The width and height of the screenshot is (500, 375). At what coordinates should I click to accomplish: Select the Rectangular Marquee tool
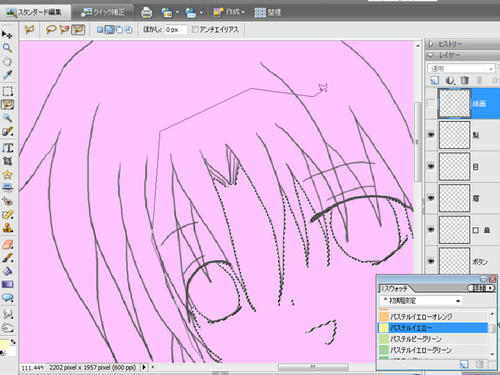[x=7, y=91]
